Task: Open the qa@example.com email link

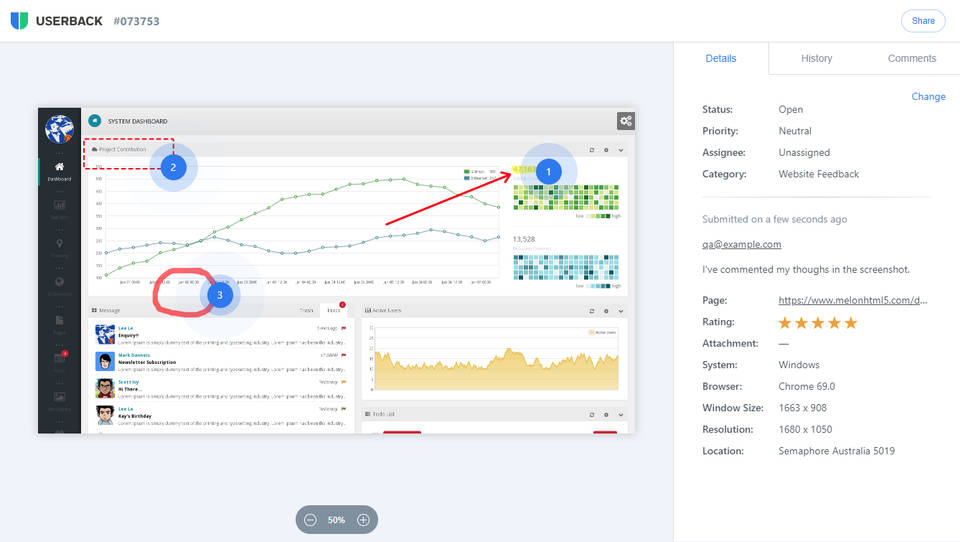Action: tap(741, 244)
